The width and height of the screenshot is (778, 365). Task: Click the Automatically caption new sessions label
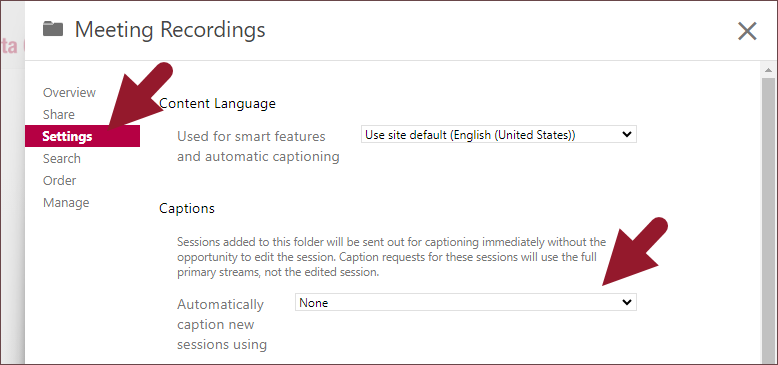pos(223,324)
